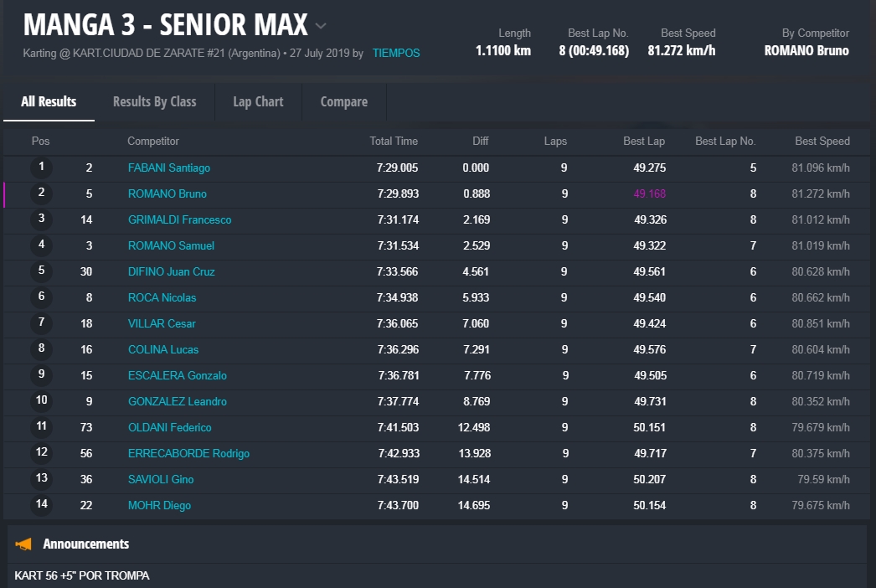Click the Announcements megaphone icon

[23, 544]
